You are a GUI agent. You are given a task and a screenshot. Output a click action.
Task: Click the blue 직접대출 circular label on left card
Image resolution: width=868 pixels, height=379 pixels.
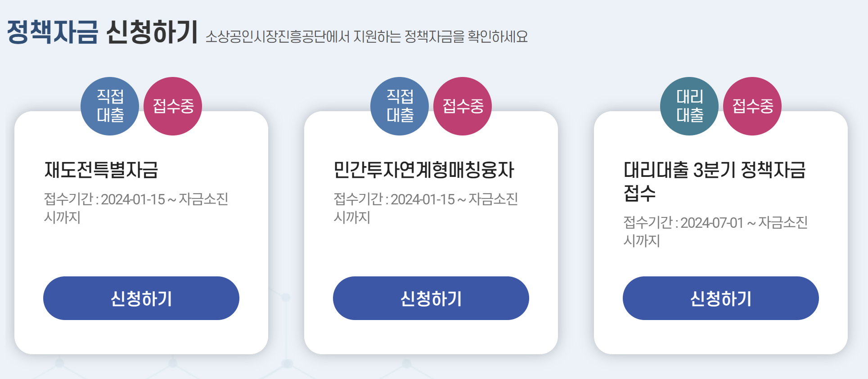(x=109, y=106)
